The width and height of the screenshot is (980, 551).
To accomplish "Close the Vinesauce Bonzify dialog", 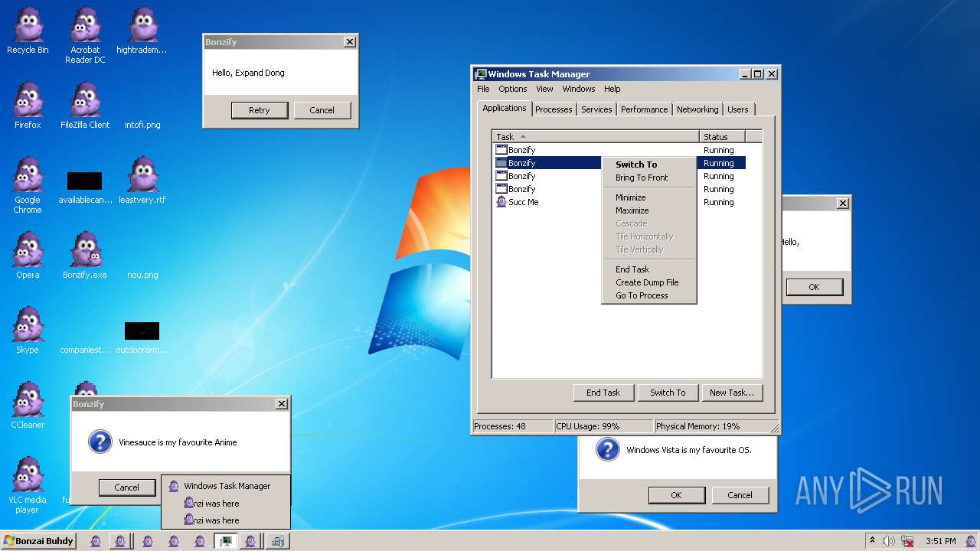I will click(282, 404).
